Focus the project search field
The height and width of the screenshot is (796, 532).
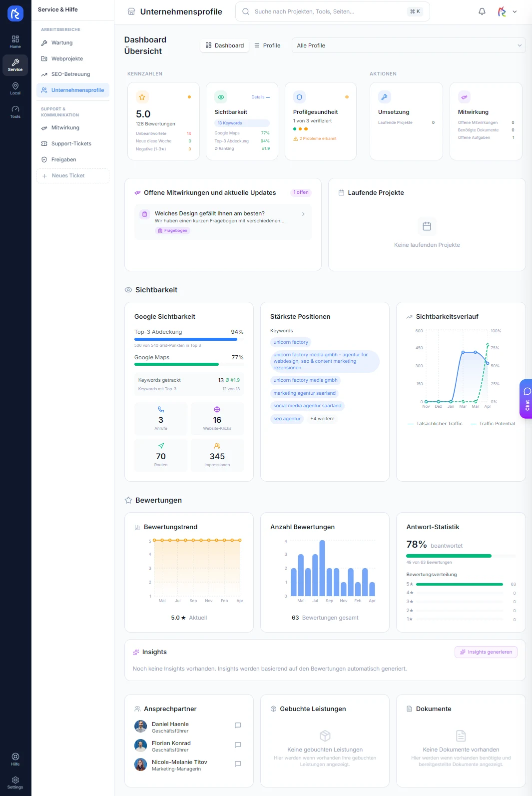tap(332, 11)
